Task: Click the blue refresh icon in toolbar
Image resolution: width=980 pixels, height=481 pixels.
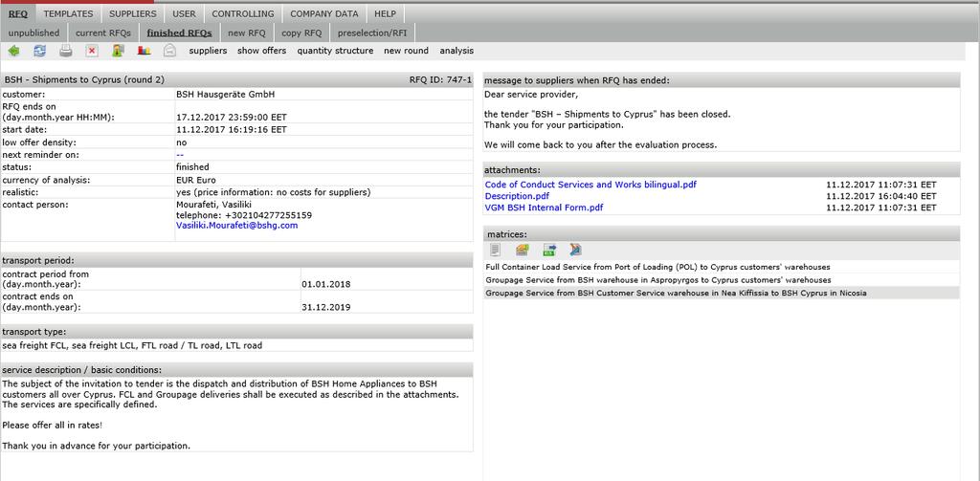Action: click(x=40, y=52)
